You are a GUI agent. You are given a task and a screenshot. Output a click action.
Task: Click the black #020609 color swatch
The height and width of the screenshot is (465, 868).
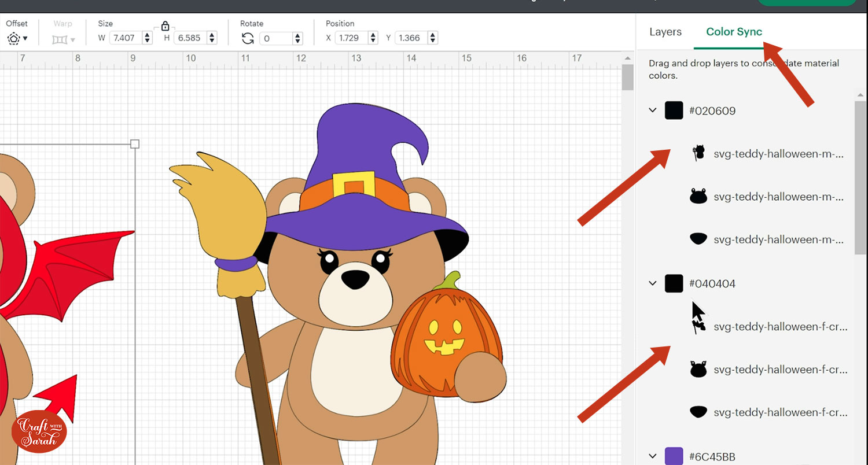pyautogui.click(x=674, y=110)
